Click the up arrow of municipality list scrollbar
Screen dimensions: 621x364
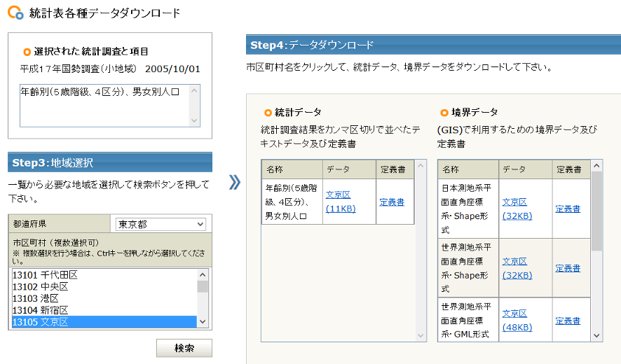(x=203, y=274)
